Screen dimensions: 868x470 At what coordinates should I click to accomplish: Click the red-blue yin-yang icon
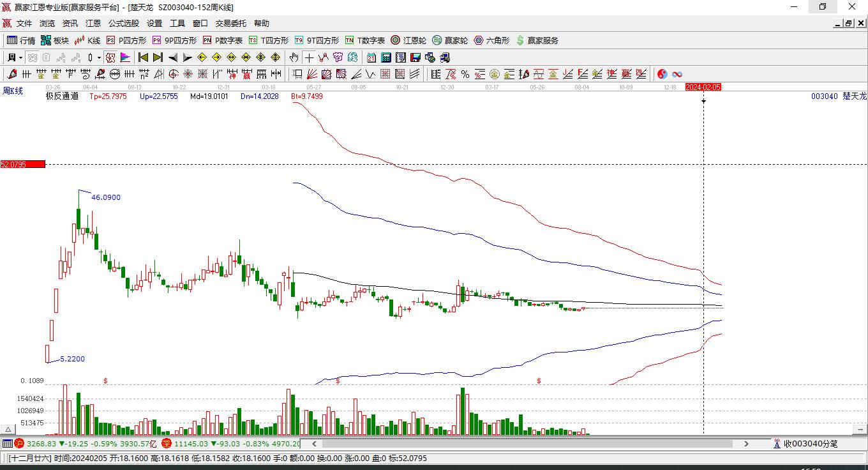tap(662, 74)
